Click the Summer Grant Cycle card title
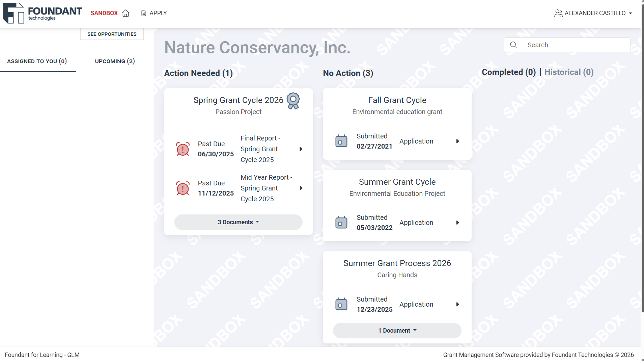This screenshot has width=644, height=361. 397,182
